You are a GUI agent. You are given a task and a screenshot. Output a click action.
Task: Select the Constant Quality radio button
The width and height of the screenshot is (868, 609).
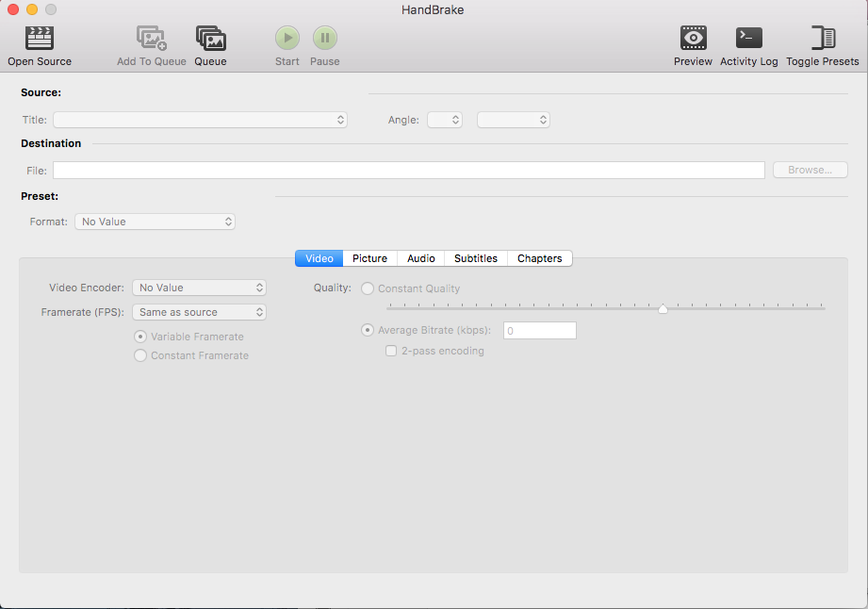(368, 288)
